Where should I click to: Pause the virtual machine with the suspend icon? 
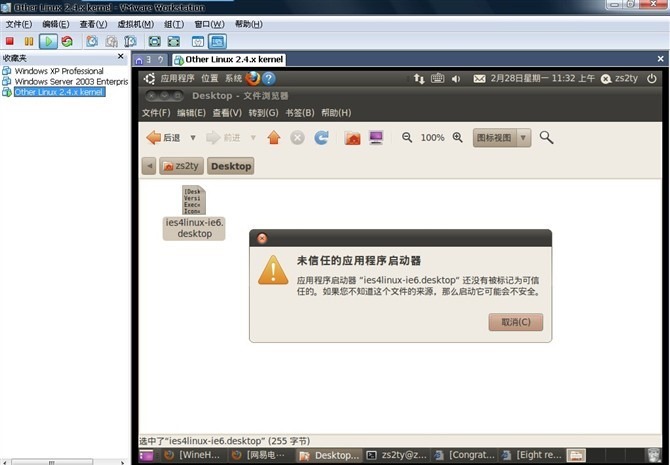(x=29, y=41)
